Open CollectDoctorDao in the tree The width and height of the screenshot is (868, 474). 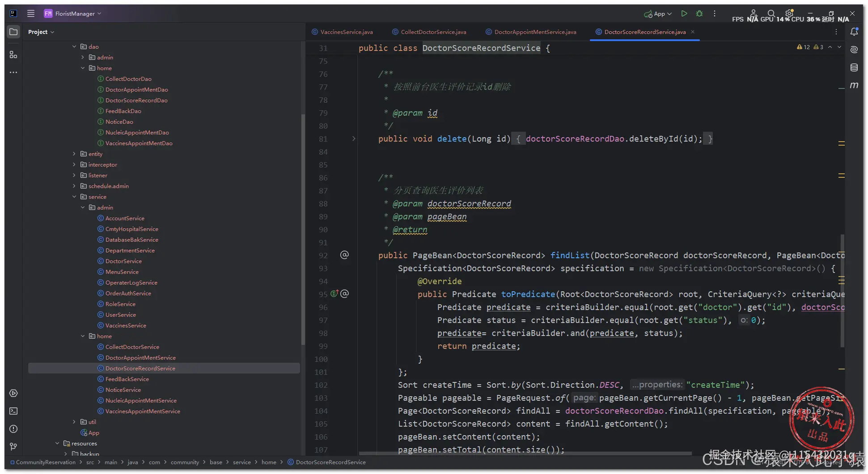click(x=128, y=79)
